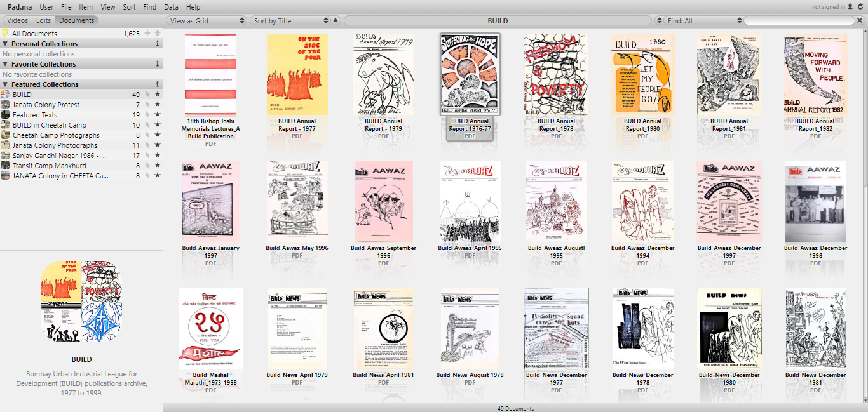This screenshot has height=412, width=868.
Task: Open the Find menu
Action: [150, 7]
